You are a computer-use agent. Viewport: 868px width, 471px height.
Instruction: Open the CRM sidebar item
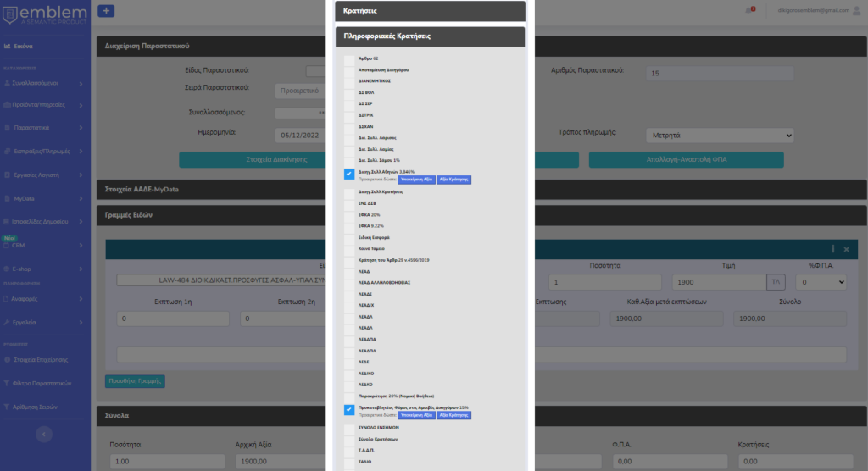coord(44,246)
